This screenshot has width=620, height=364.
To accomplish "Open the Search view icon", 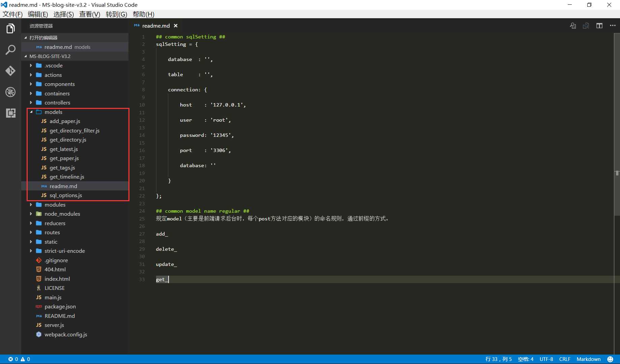I will 10,50.
